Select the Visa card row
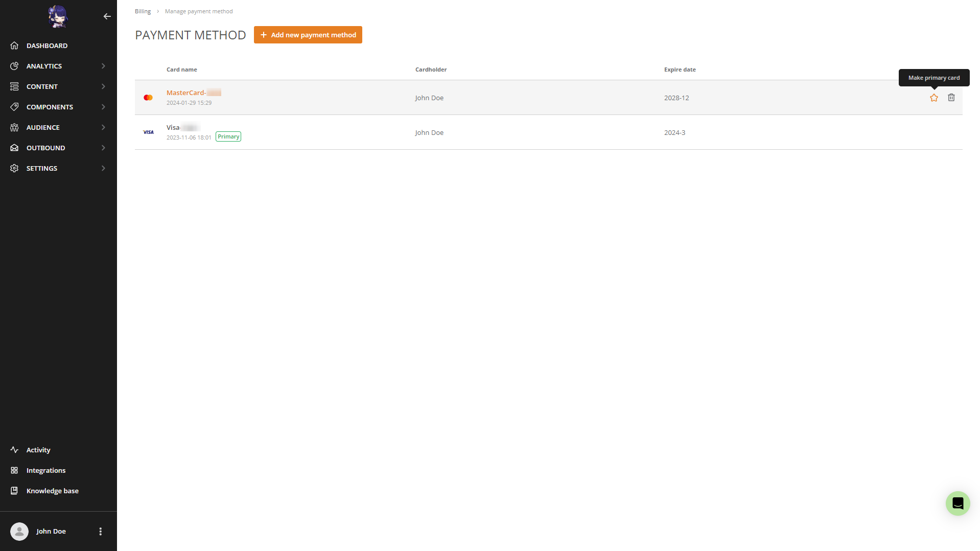980x551 pixels. (x=511, y=132)
